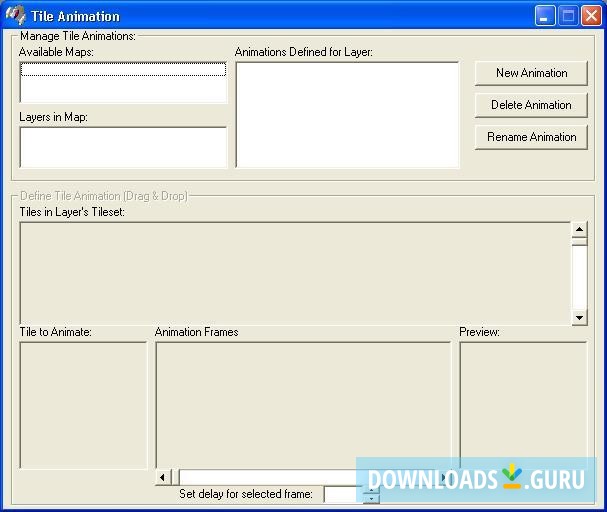Image resolution: width=607 pixels, height=512 pixels.
Task: Focus the frame delay input field
Action: click(343, 494)
